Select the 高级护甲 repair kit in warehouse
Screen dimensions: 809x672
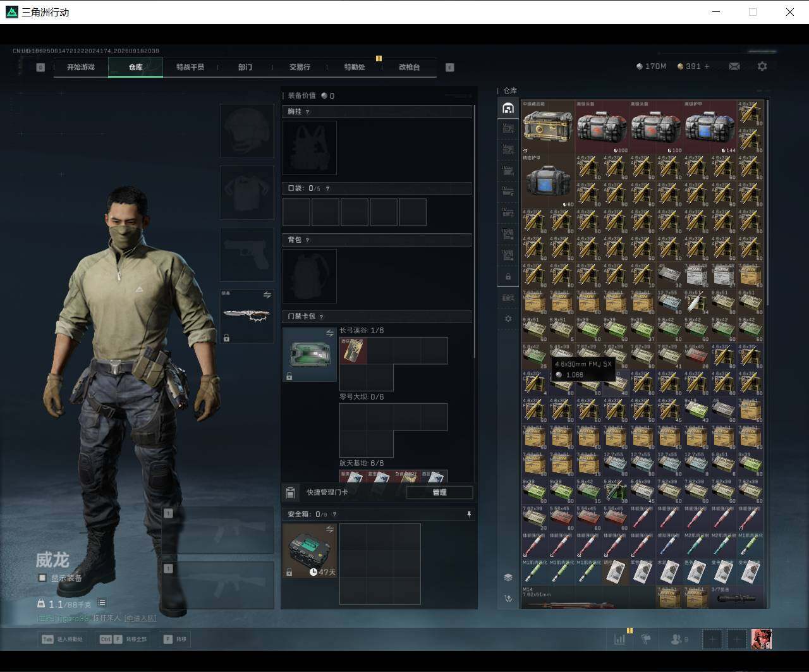[709, 126]
